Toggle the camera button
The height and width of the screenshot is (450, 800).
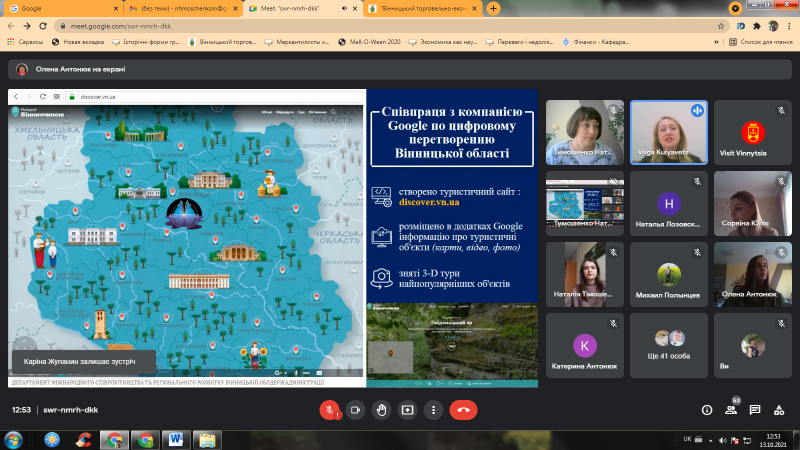point(356,410)
